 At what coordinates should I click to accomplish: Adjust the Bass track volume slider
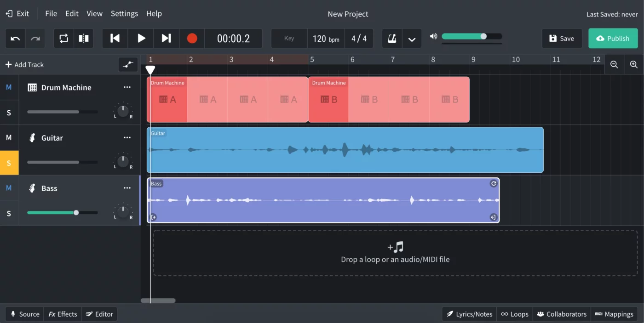[x=63, y=213]
